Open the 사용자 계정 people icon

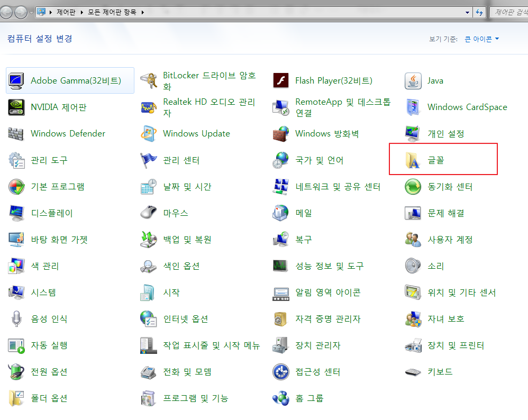[413, 240]
